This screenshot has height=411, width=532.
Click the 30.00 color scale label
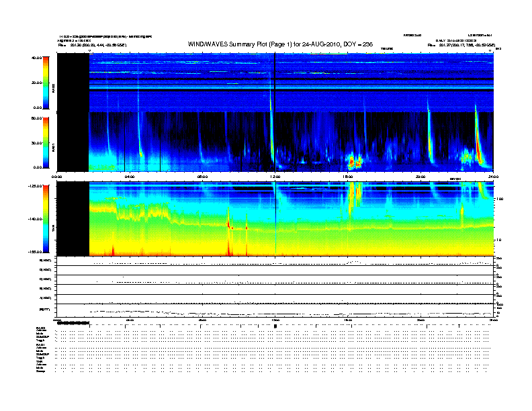(x=36, y=143)
